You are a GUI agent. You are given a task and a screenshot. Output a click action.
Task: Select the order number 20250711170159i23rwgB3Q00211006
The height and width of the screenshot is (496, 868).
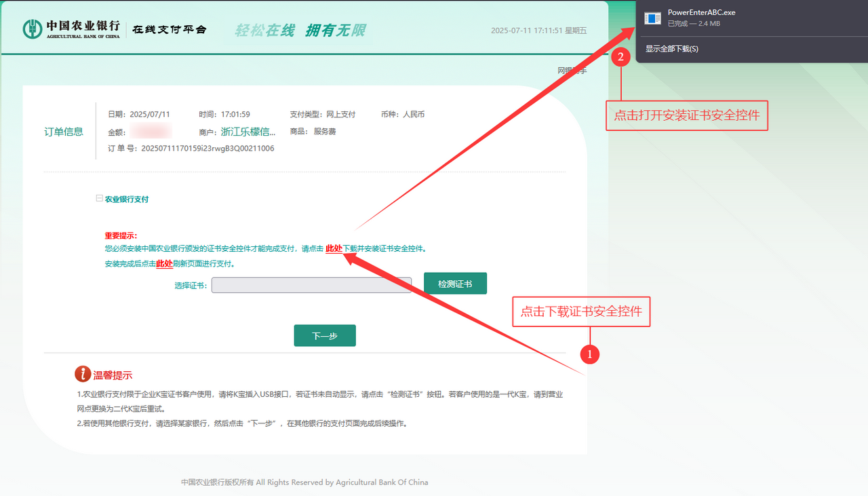click(x=208, y=148)
